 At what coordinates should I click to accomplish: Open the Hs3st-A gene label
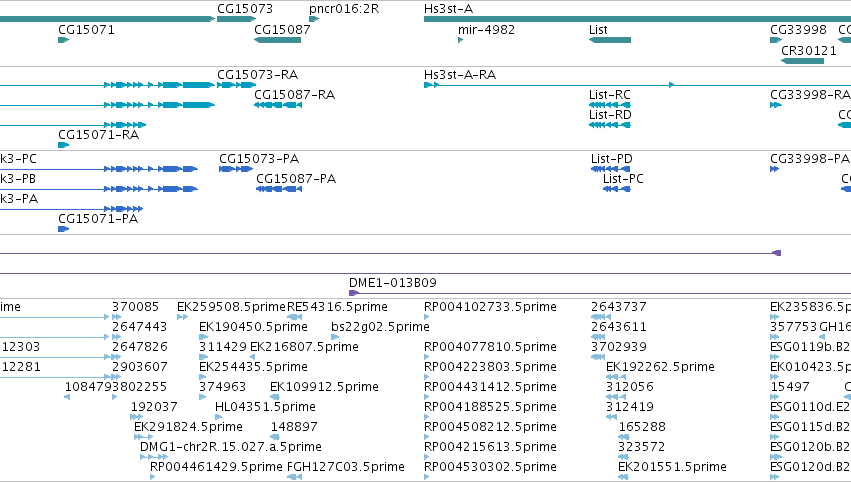point(448,9)
